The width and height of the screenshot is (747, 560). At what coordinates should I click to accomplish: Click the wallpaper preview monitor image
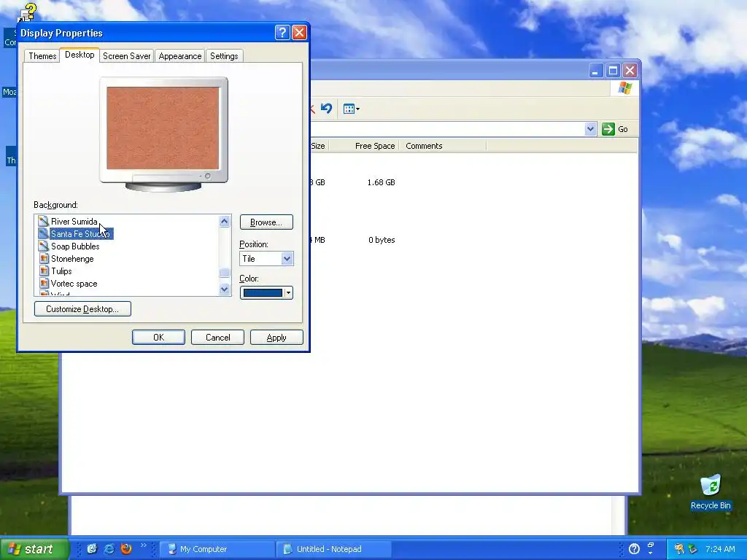tap(163, 134)
